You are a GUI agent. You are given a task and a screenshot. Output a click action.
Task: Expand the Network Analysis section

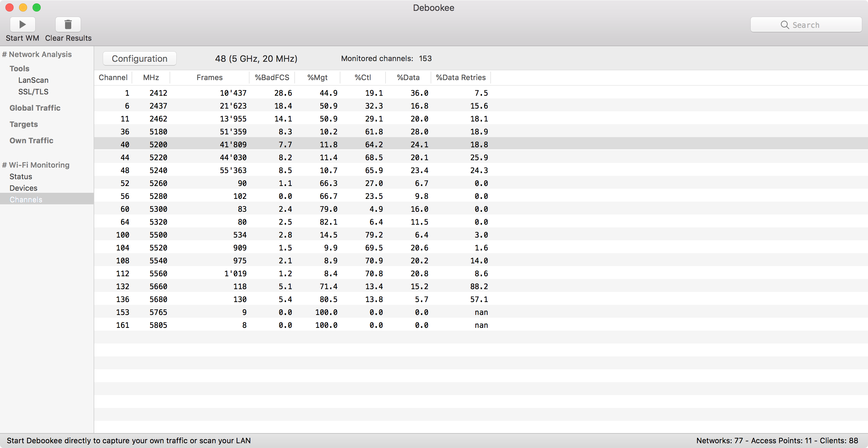[38, 54]
